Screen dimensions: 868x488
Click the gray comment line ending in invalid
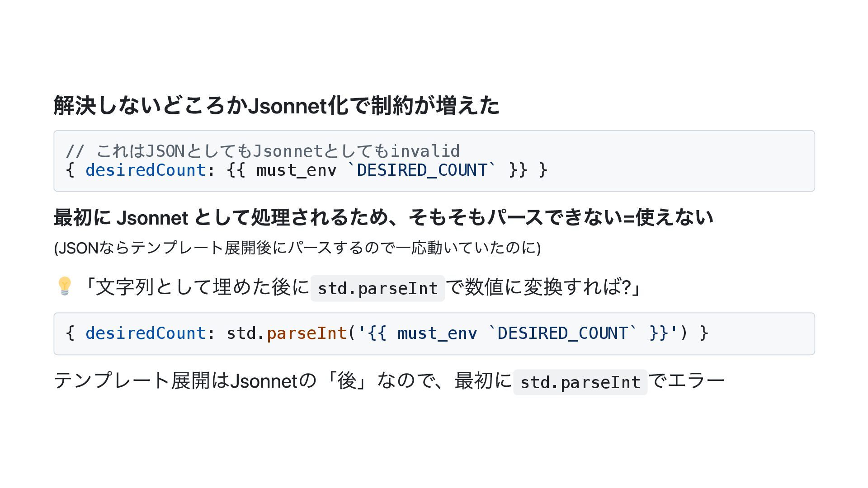click(262, 151)
